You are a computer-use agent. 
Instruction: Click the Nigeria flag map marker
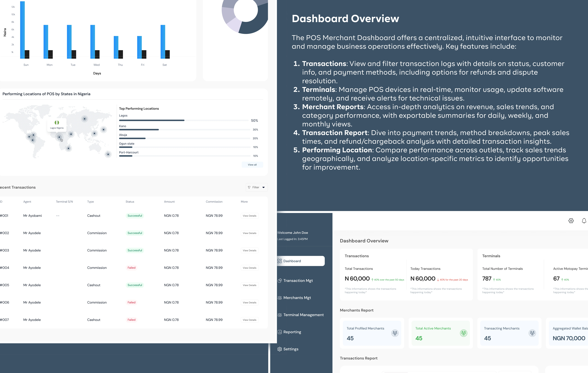pos(57,123)
